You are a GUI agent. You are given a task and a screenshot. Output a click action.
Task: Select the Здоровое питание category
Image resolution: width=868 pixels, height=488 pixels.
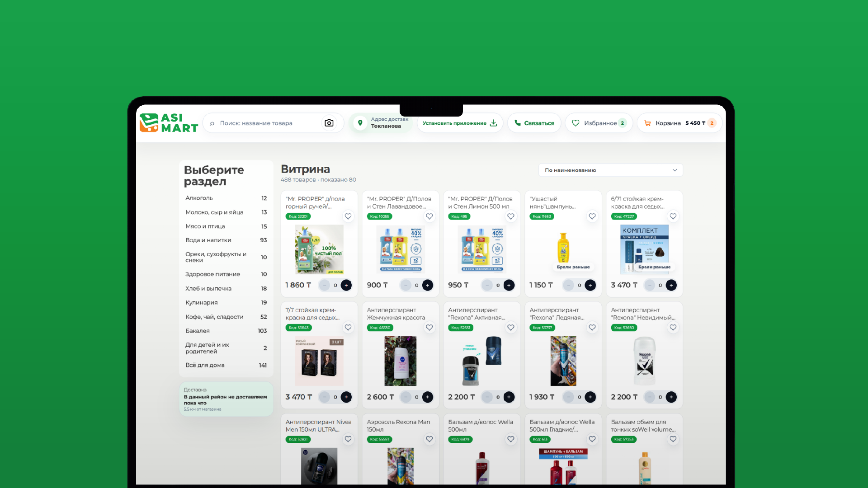[226, 275]
